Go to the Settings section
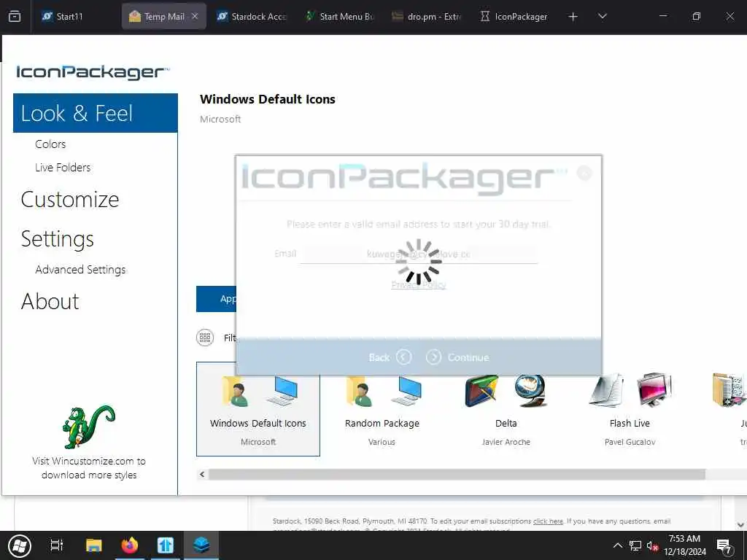The height and width of the screenshot is (560, 747). 57,238
